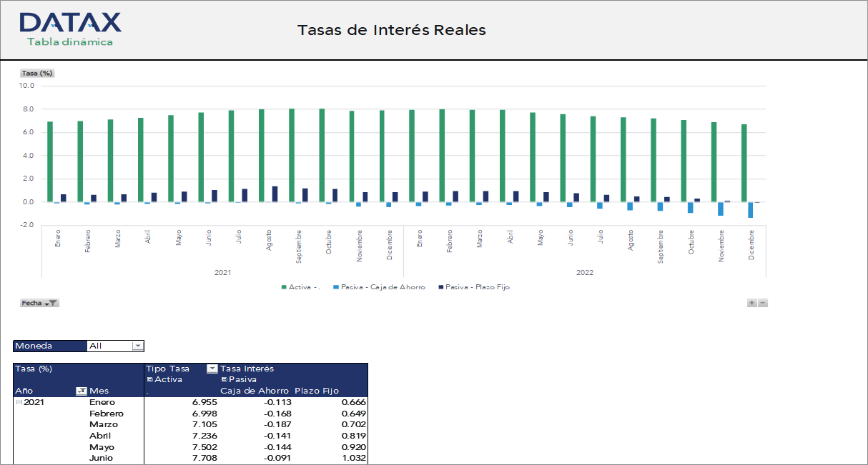Zoom out of the chart using the minus icon
The height and width of the screenshot is (465, 868).
[763, 303]
